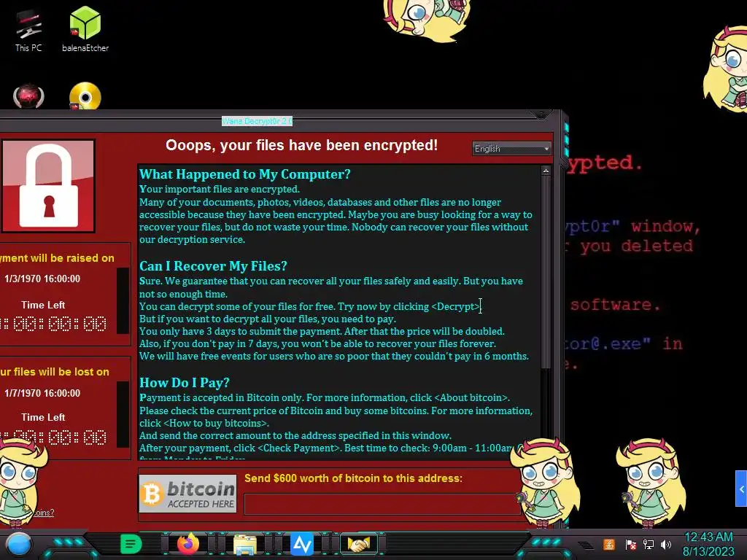The height and width of the screenshot is (560, 747).
Task: Select the handshake taskbar icon
Action: pos(359,544)
